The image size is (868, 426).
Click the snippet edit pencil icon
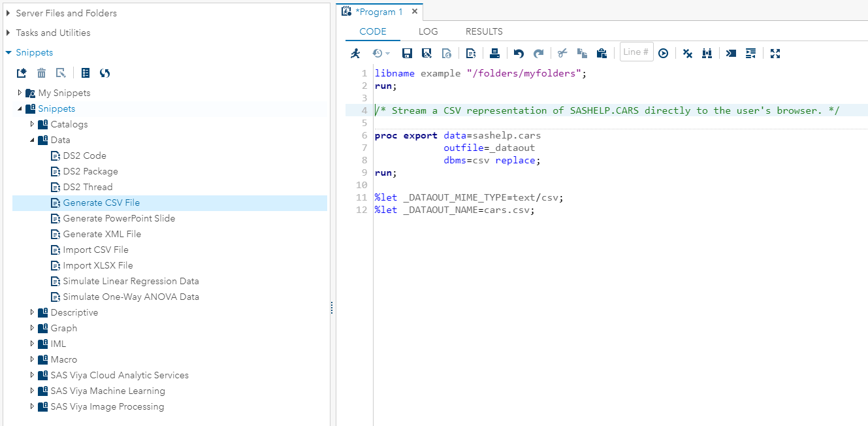[61, 73]
